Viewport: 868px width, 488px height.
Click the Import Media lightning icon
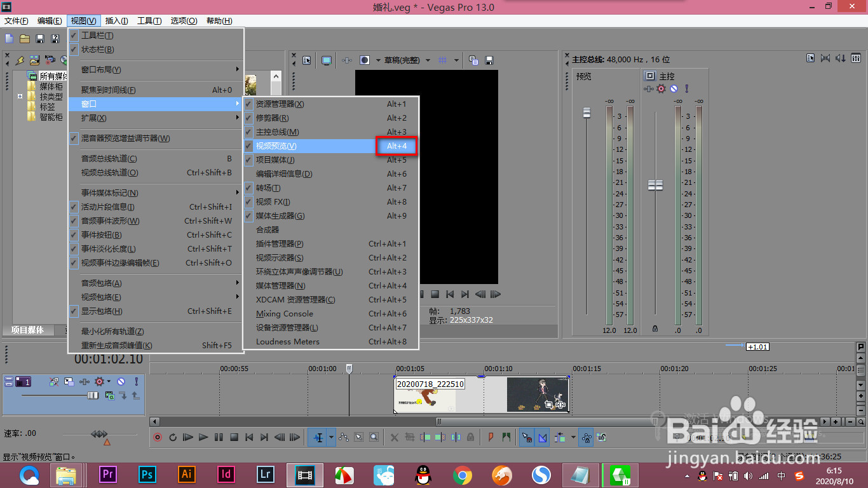[20, 60]
